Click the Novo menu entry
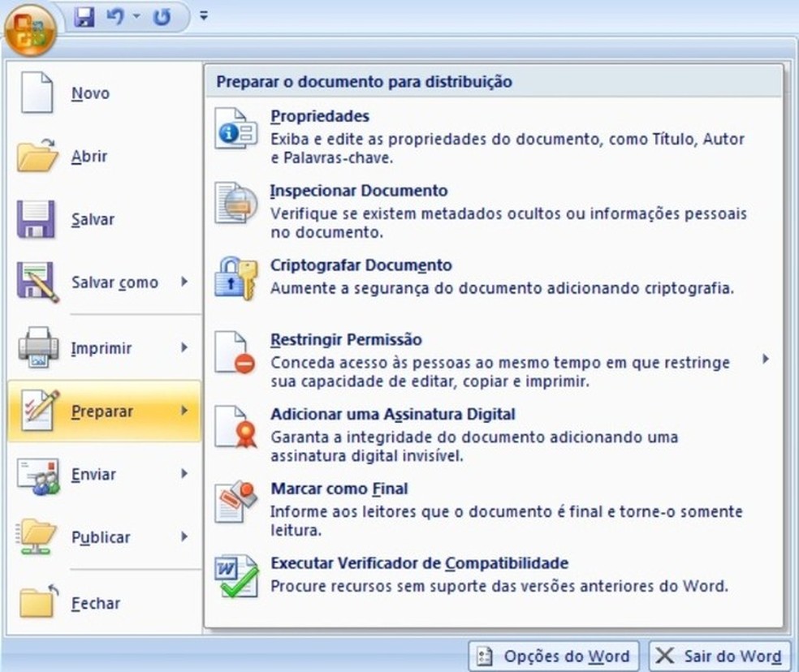The width and height of the screenshot is (799, 672). [x=89, y=93]
